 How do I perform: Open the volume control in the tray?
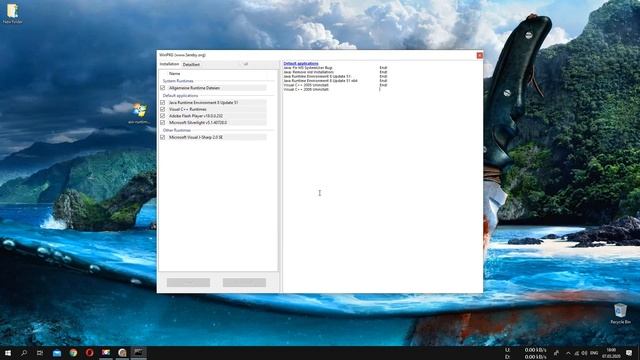point(584,353)
